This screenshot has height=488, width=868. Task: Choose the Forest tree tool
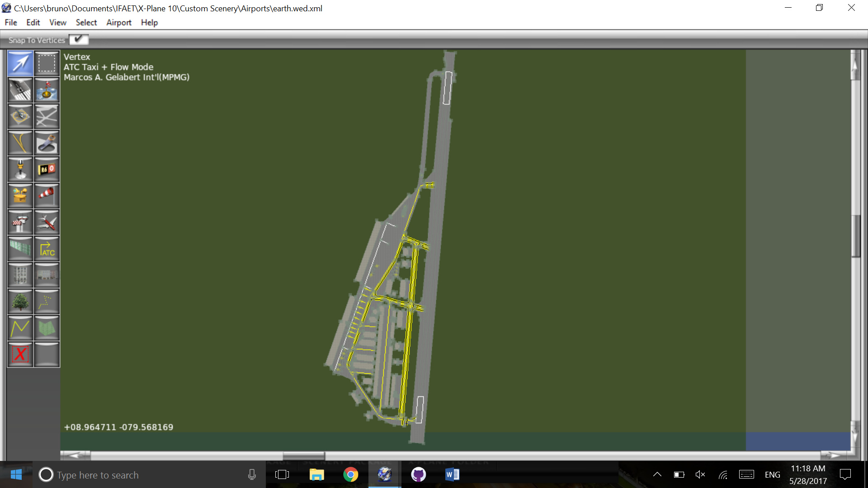click(20, 301)
